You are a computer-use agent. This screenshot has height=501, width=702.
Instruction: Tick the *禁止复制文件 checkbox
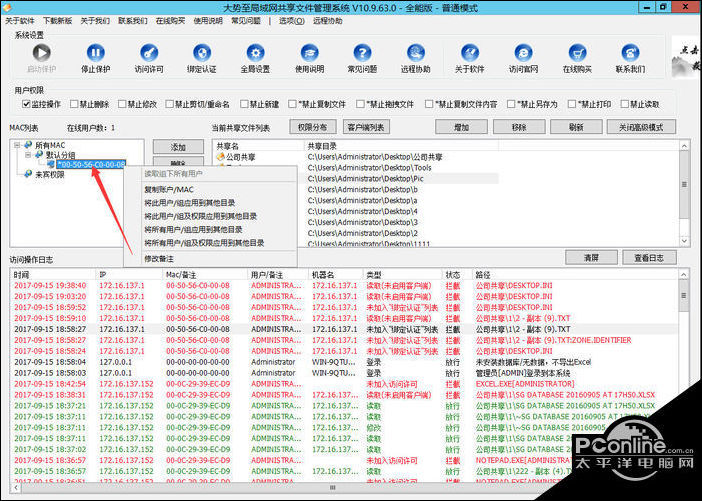pos(292,104)
